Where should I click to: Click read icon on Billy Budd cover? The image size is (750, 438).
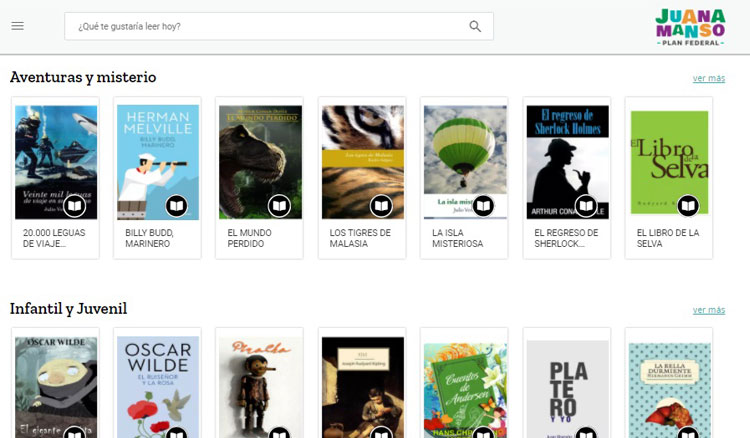coord(176,206)
